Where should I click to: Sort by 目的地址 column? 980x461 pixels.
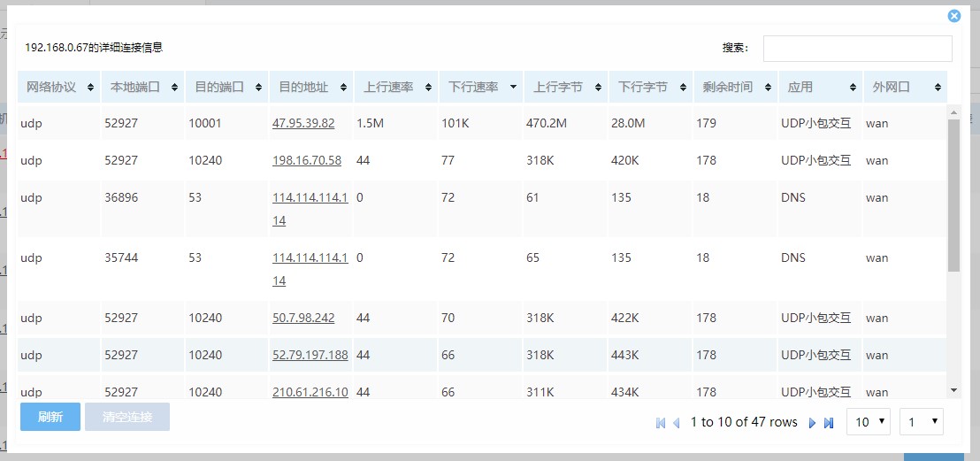tap(311, 87)
